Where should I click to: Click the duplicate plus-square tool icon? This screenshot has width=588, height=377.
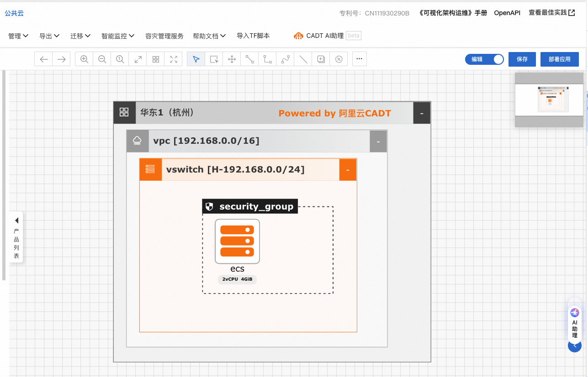coord(321,59)
